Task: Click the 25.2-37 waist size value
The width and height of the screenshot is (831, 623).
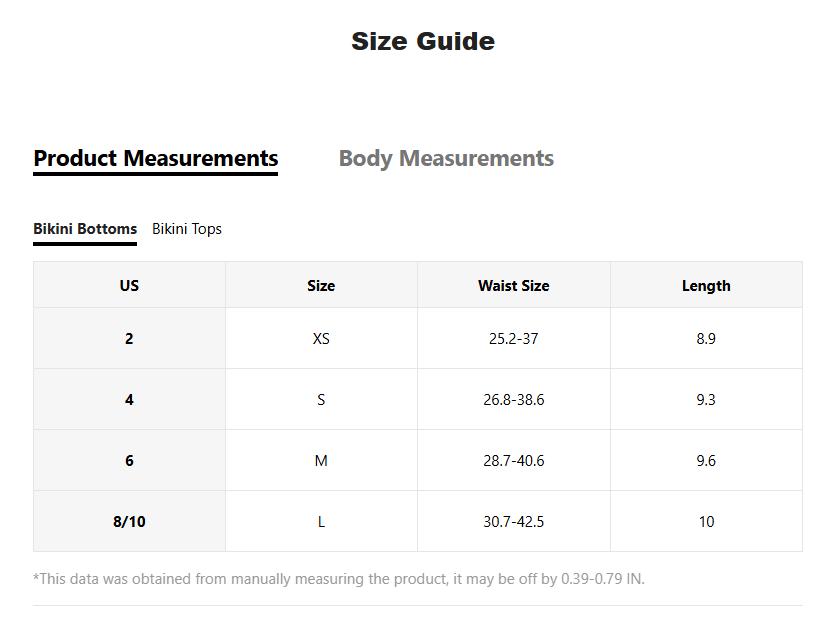Action: point(513,339)
